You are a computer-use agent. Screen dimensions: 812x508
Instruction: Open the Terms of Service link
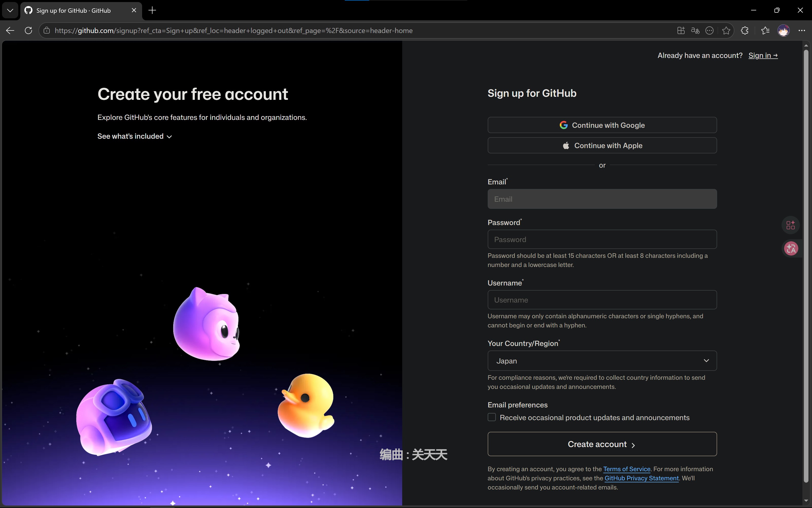click(627, 469)
